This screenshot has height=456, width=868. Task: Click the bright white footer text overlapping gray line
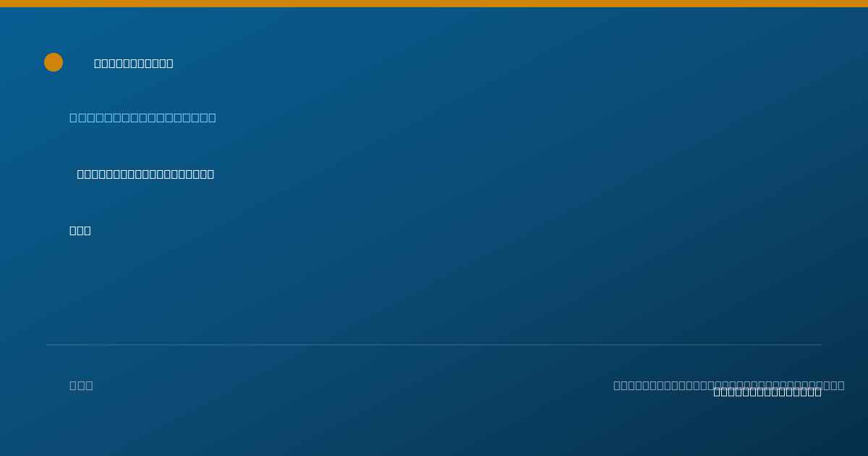tap(767, 392)
